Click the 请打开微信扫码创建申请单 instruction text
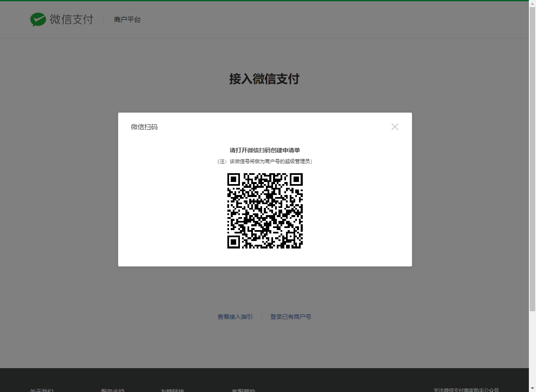Image resolution: width=536 pixels, height=392 pixels. pos(265,150)
